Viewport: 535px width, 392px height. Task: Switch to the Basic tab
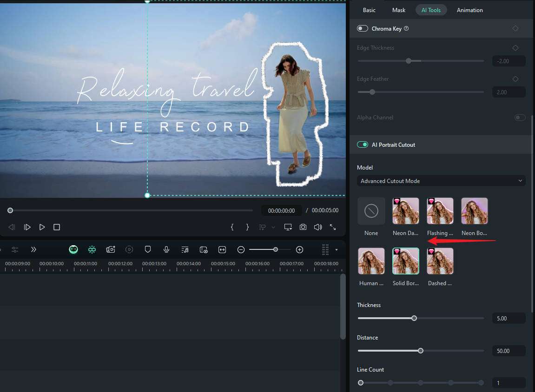(369, 10)
